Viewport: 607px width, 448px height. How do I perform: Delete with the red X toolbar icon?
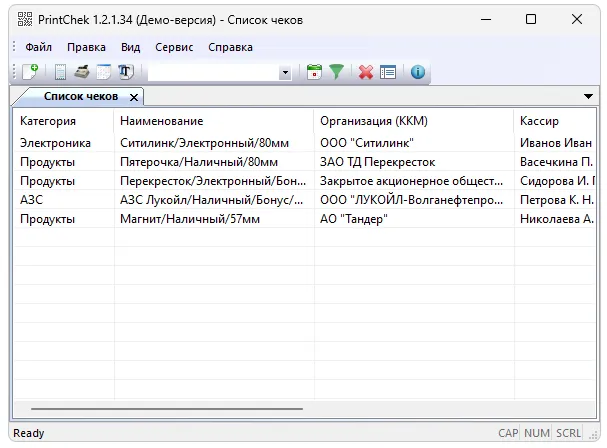[366, 72]
